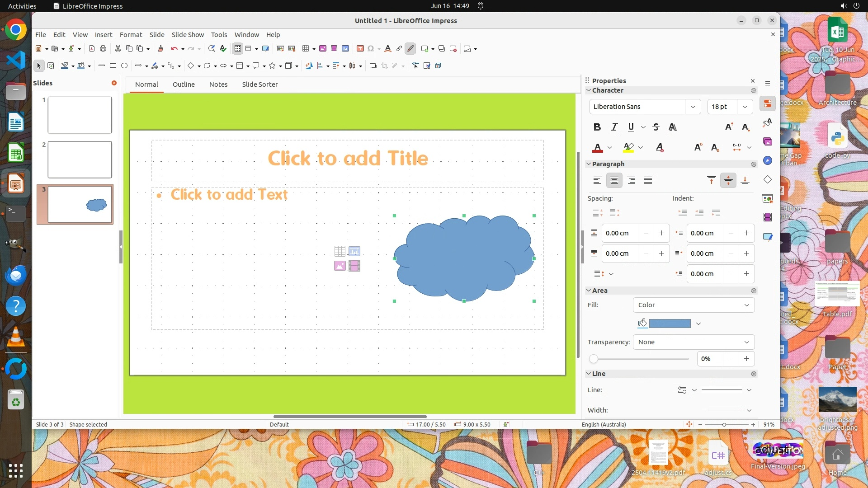Open the Slide Show menu
The image size is (868, 488).
pos(188,35)
